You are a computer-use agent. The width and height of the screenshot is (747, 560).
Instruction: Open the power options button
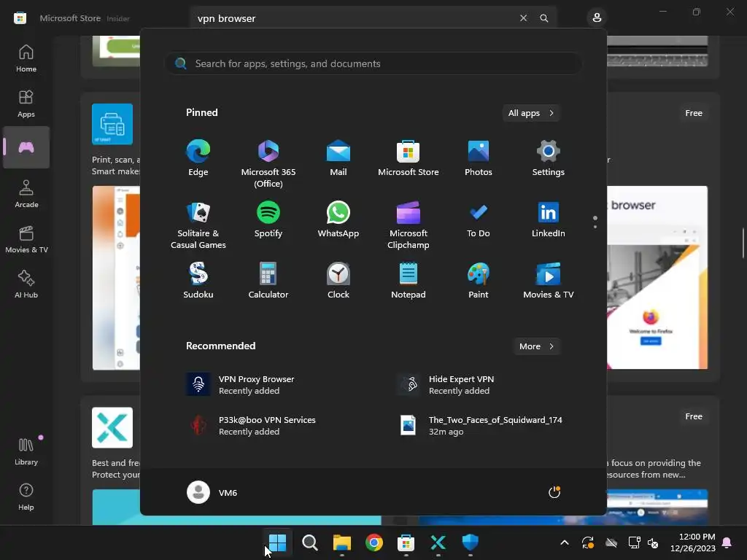pyautogui.click(x=554, y=492)
